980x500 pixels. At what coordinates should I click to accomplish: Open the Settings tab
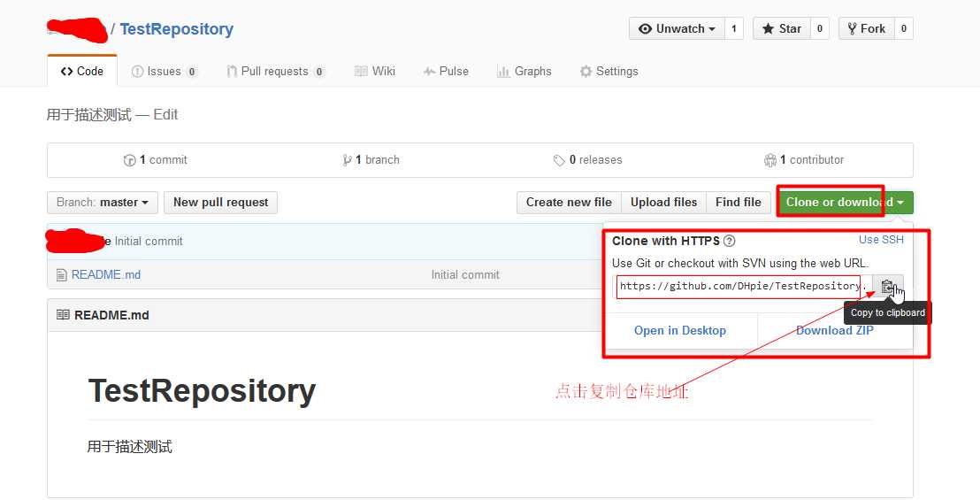coord(609,72)
